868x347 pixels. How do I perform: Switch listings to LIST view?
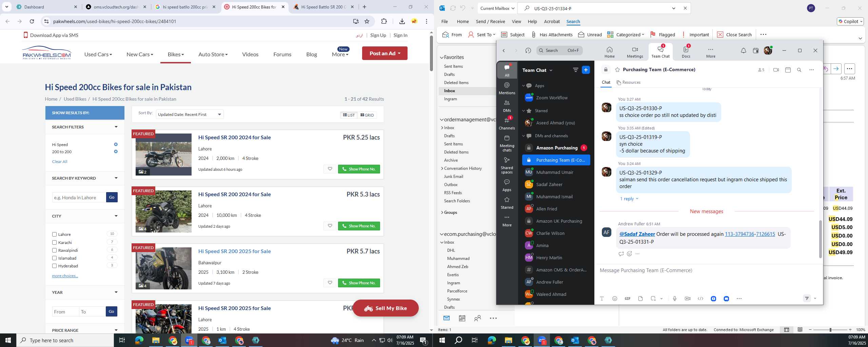coord(349,115)
